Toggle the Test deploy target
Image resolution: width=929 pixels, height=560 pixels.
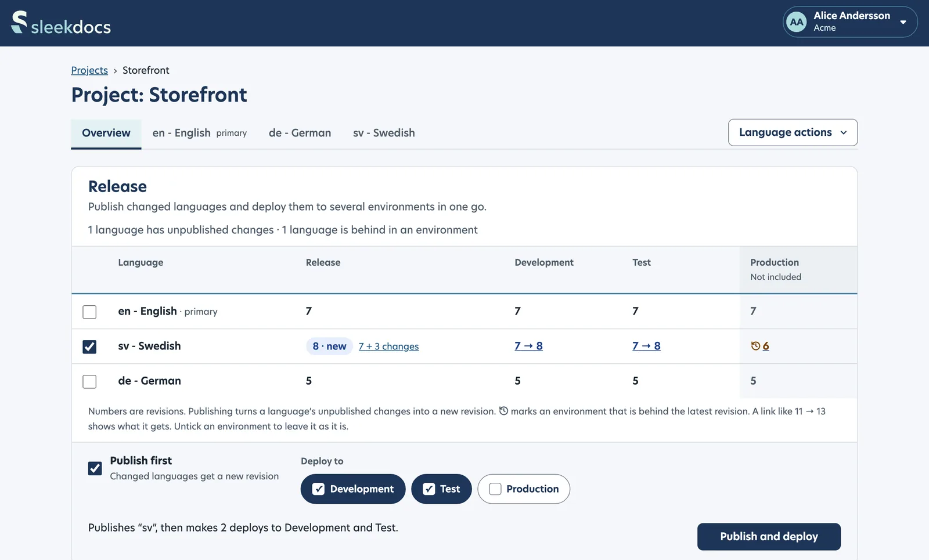tap(441, 489)
